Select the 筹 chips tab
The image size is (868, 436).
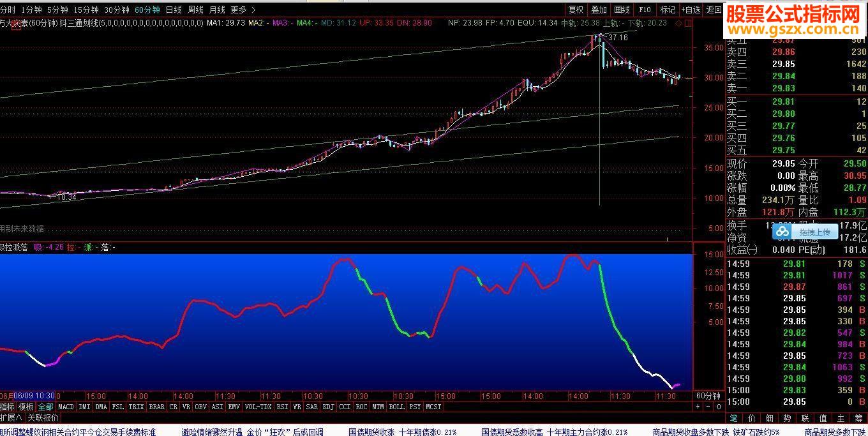point(859,419)
